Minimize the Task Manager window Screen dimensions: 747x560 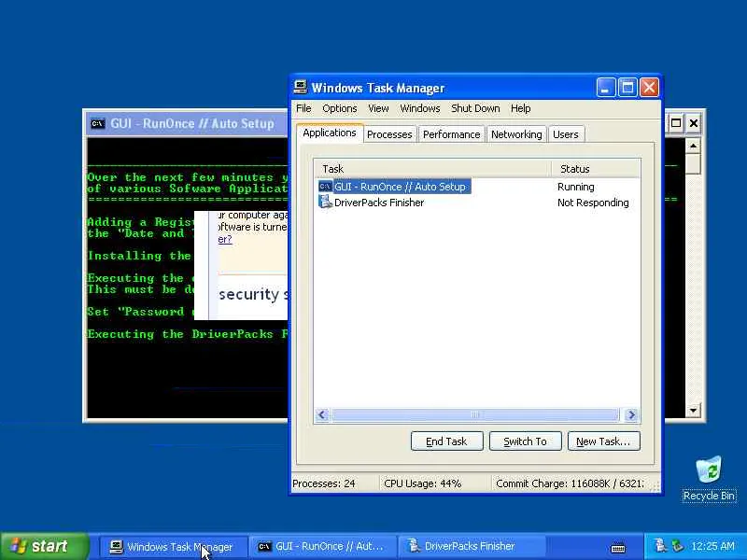click(605, 88)
